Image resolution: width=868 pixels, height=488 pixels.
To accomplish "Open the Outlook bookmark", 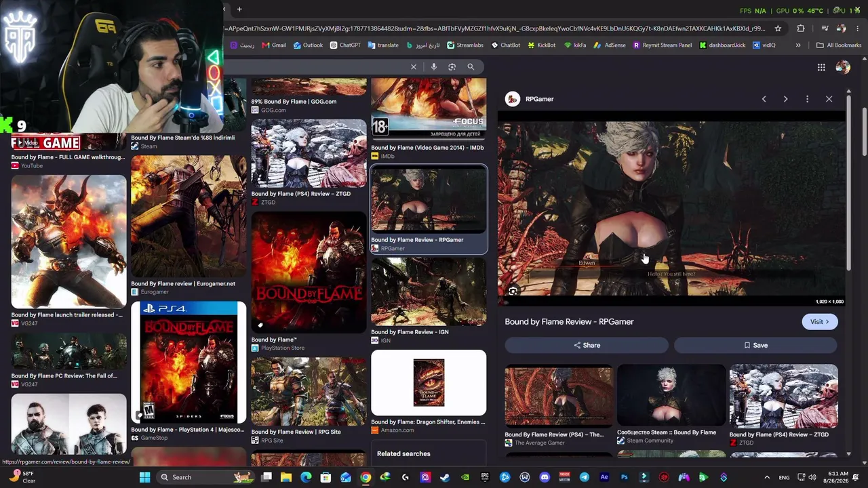I will pyautogui.click(x=308, y=45).
